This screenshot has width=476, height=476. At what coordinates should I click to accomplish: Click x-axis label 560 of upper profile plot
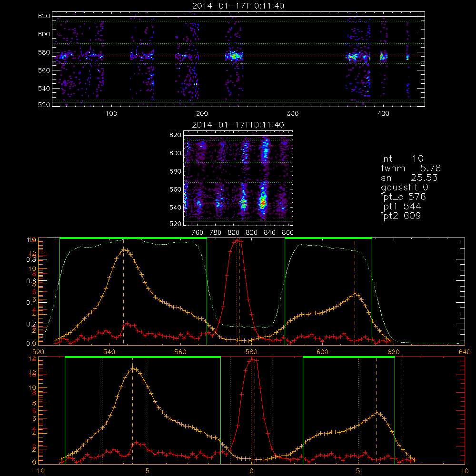(x=180, y=352)
